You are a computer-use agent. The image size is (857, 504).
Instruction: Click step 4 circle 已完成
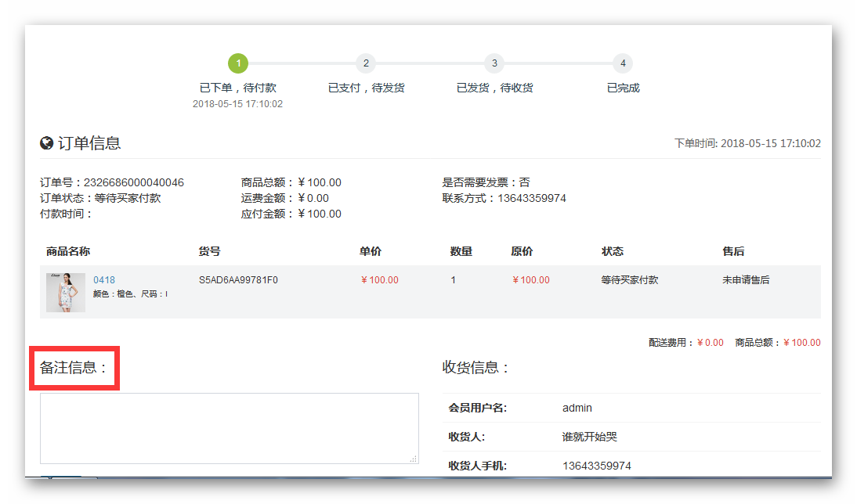pos(623,63)
